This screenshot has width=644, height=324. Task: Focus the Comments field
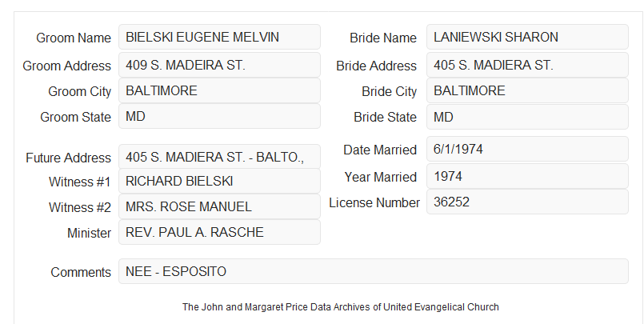coord(374,271)
